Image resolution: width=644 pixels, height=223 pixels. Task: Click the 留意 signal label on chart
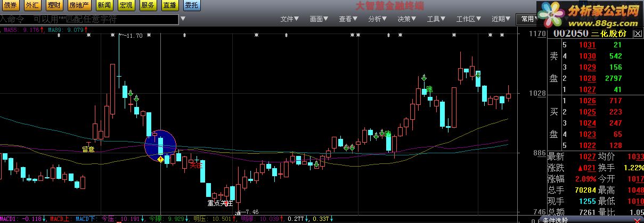[x=88, y=150]
